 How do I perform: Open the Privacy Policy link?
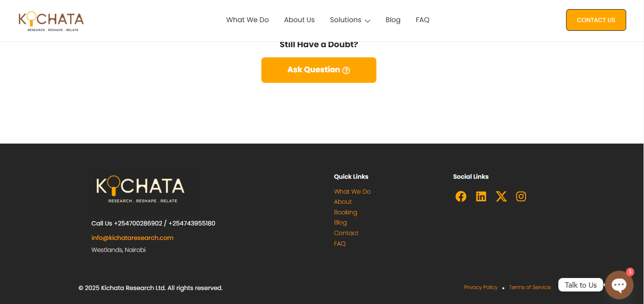click(480, 288)
